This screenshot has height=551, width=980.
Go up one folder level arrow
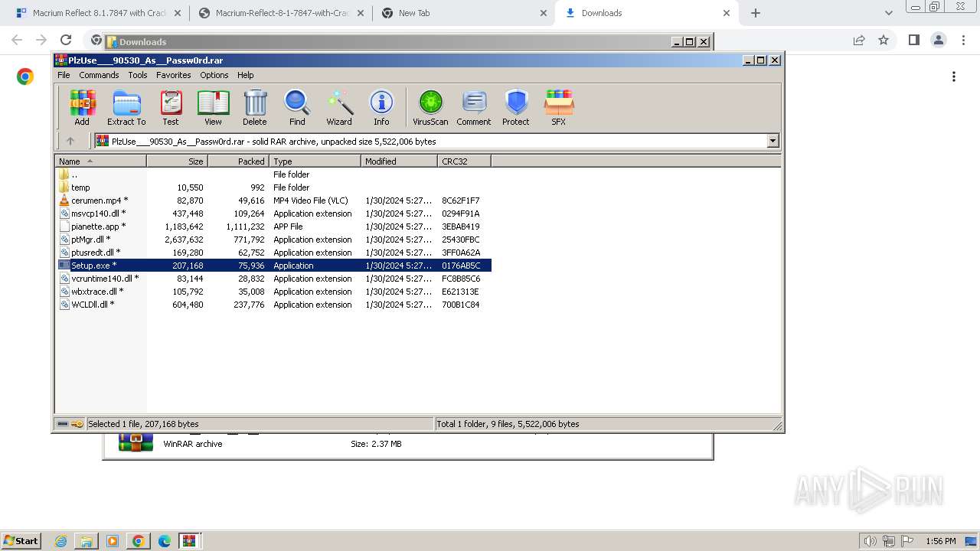(70, 141)
